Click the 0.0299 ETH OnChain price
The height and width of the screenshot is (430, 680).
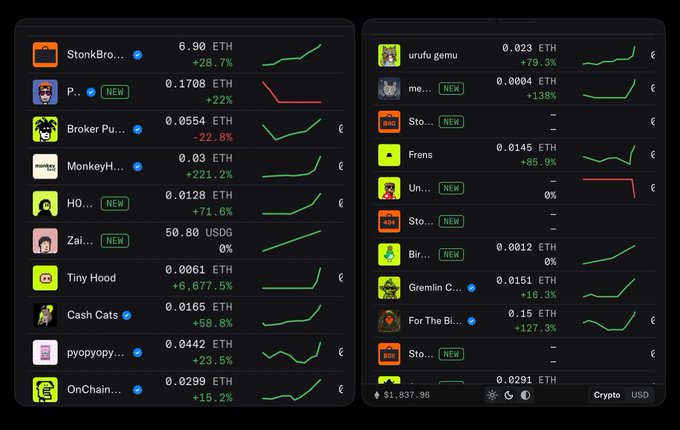pyautogui.click(x=199, y=381)
